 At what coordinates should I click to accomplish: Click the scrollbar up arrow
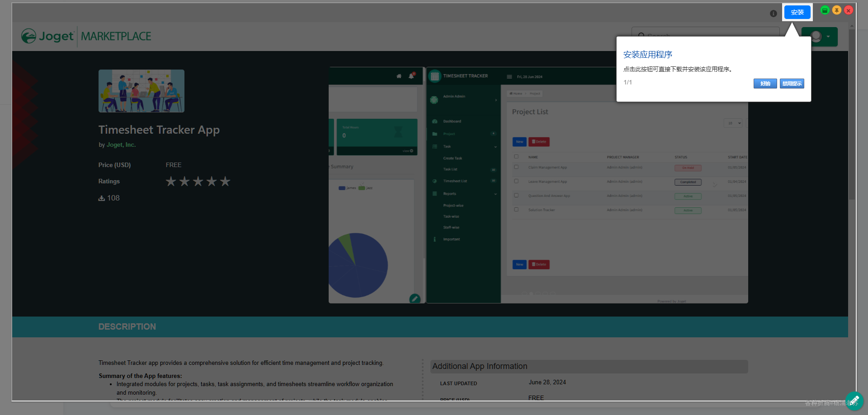pos(852,26)
